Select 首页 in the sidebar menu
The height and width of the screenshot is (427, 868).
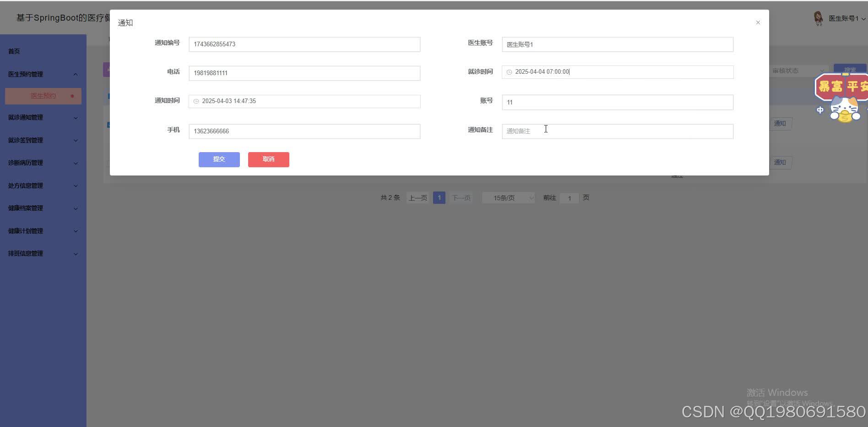pos(13,51)
